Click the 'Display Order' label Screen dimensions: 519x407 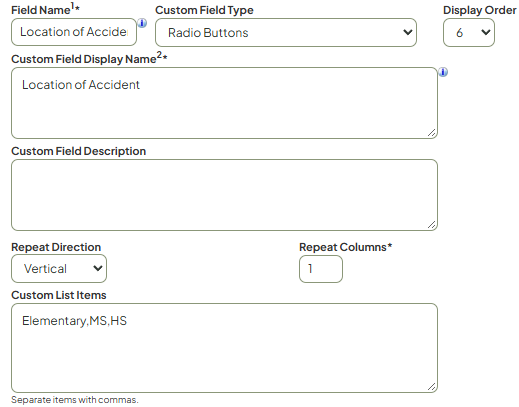(480, 10)
